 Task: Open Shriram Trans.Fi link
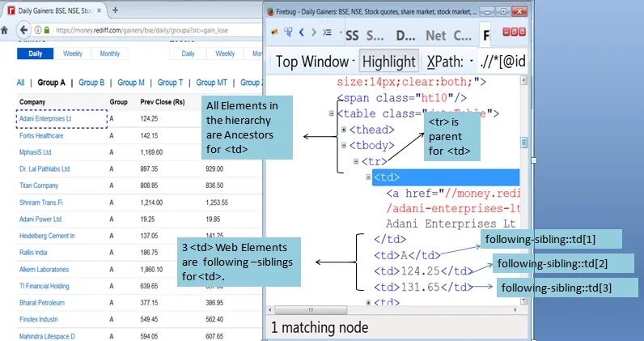40,202
